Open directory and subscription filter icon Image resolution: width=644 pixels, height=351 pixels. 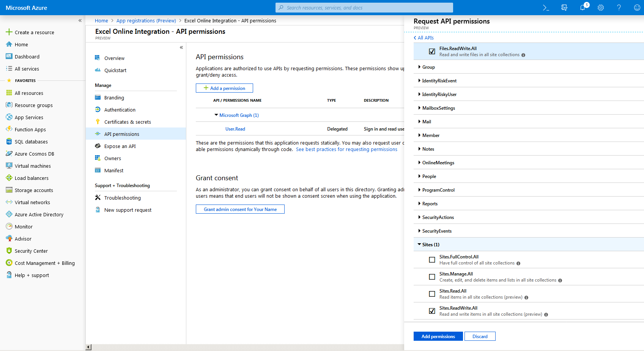[564, 8]
